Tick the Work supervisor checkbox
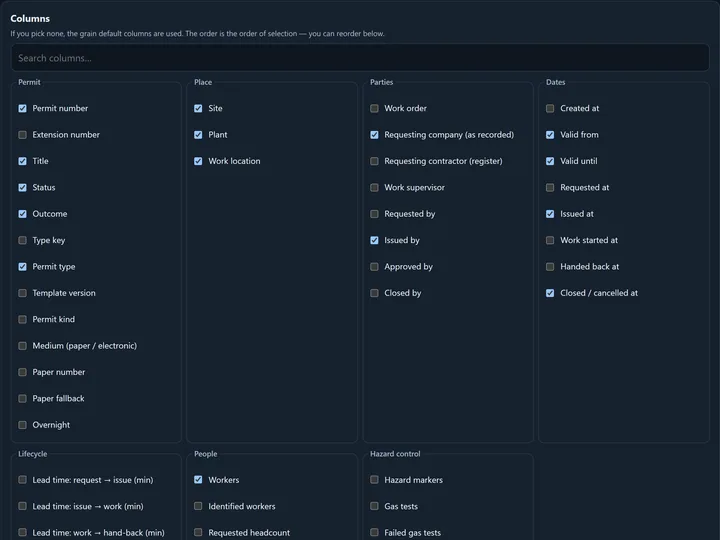The image size is (720, 540). [x=374, y=187]
